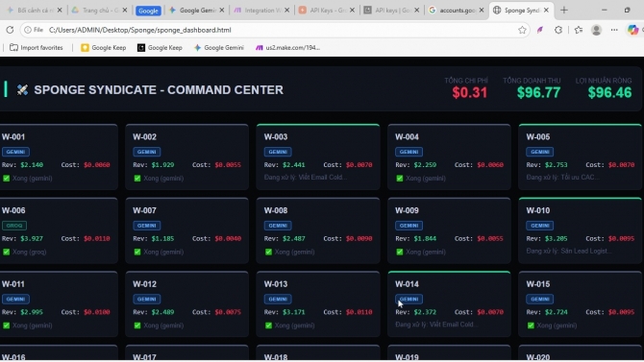Screen dimensions: 644x362
Task: Click the W-013 revenue value $3.171
Action: [x=294, y=311]
